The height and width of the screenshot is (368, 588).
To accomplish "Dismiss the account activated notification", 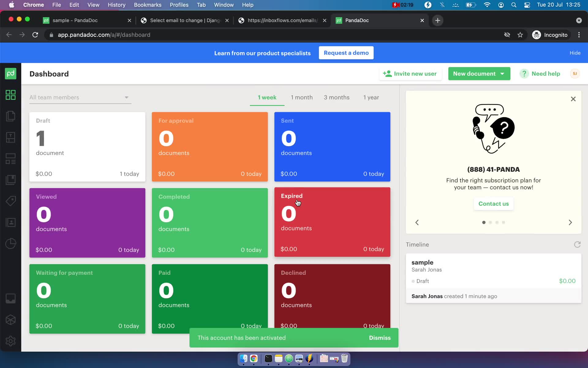I will click(x=380, y=338).
